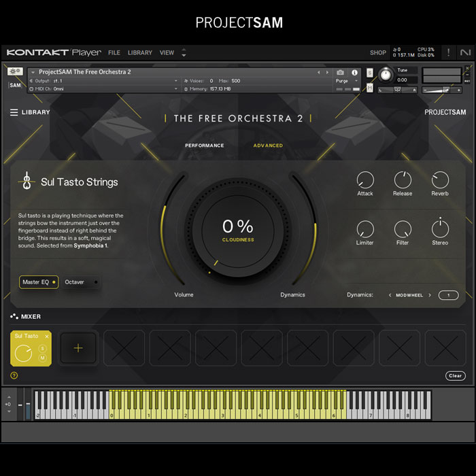This screenshot has height=476, width=476.
Task: Open the hamburger Library menu icon
Action: click(x=14, y=112)
